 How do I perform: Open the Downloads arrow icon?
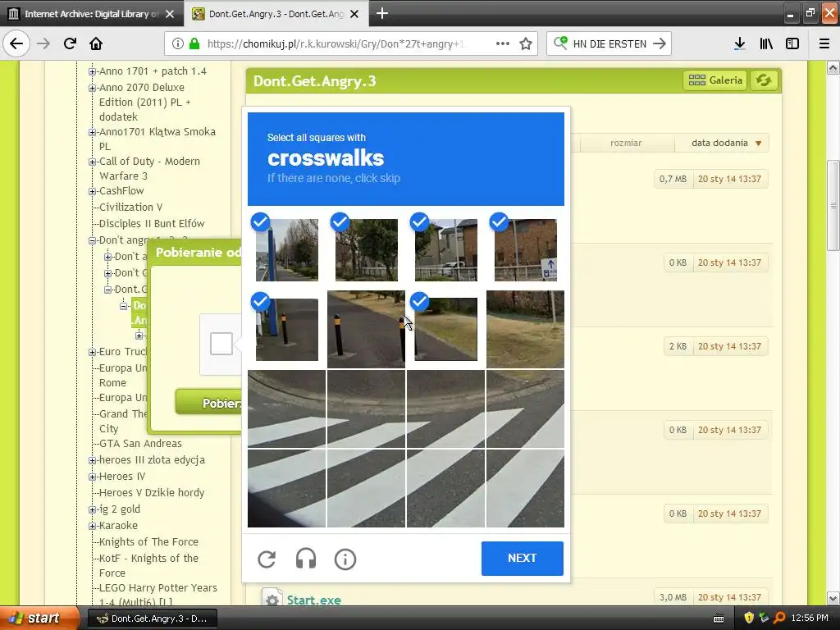click(740, 43)
